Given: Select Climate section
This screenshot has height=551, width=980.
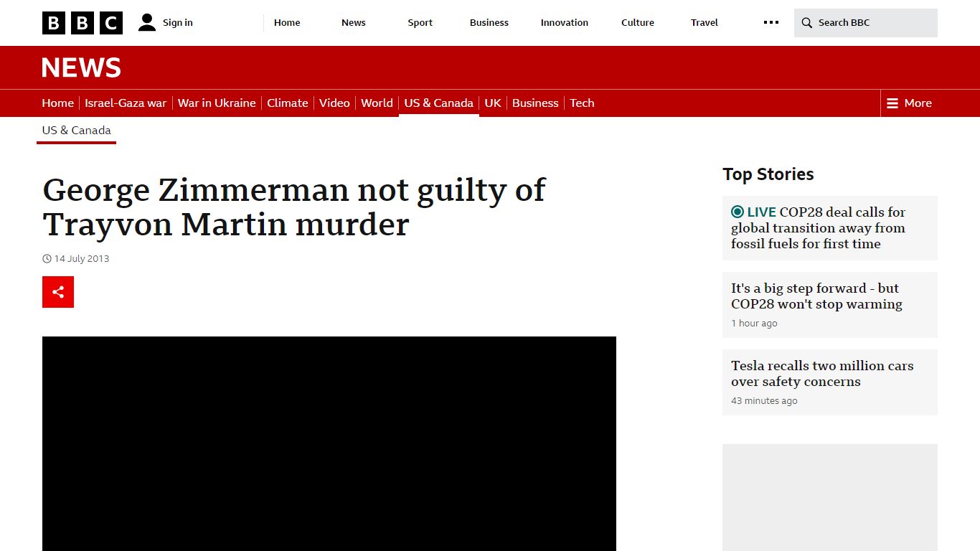Looking at the screenshot, I should [288, 103].
